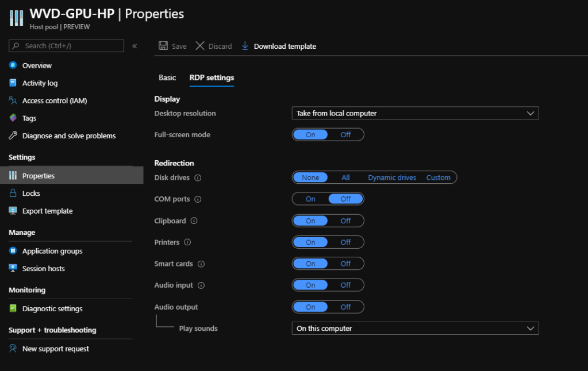Click the Locks padlock icon
The height and width of the screenshot is (371, 588).
point(13,194)
